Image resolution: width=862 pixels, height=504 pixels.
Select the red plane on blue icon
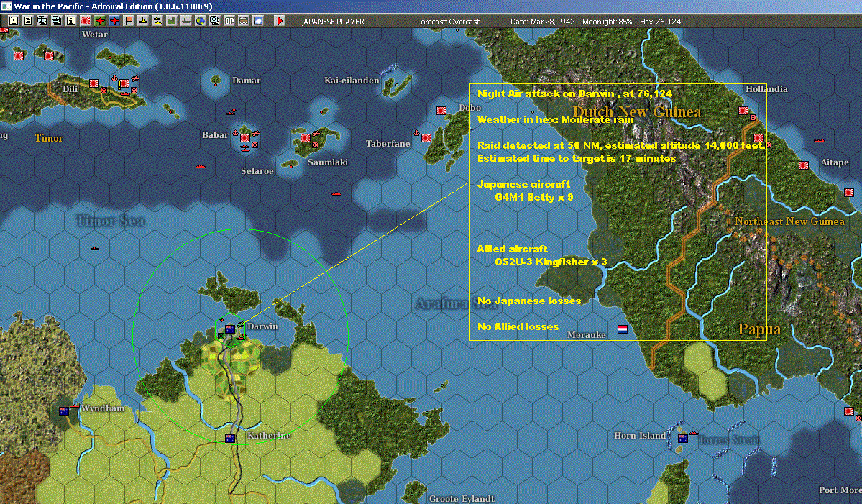[x=114, y=21]
